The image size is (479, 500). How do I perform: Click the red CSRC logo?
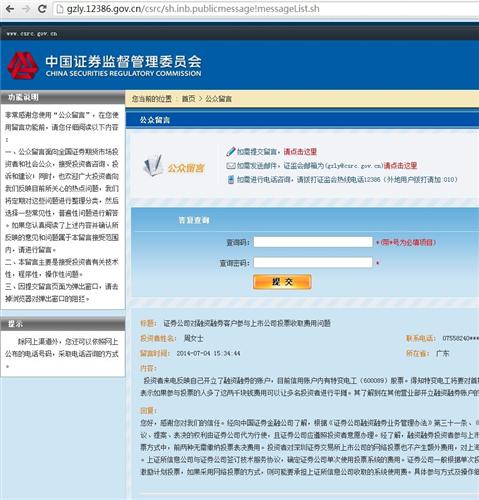click(x=22, y=65)
